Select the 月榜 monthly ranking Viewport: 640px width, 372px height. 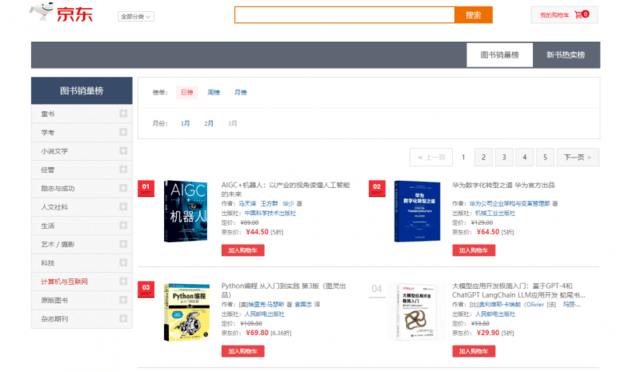coord(240,92)
